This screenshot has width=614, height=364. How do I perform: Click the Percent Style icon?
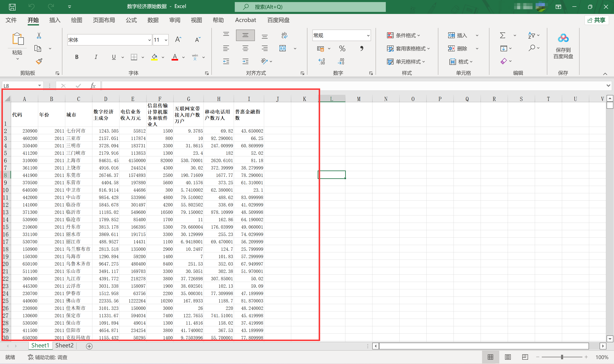point(342,49)
